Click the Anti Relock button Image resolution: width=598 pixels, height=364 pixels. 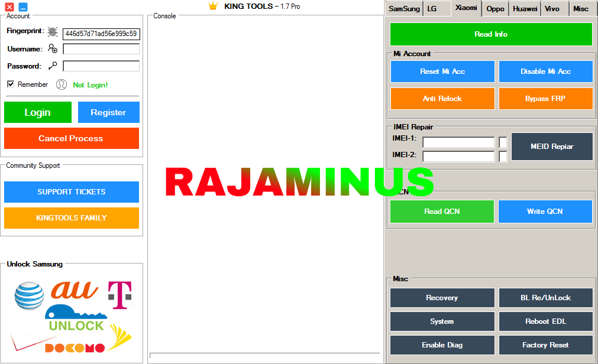[442, 98]
